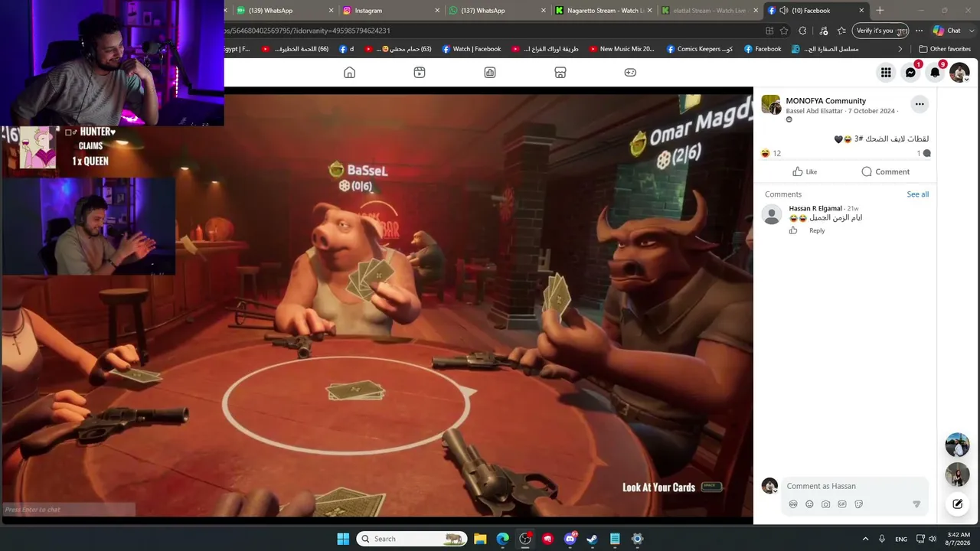Image resolution: width=980 pixels, height=551 pixels.
Task: Show hidden system tray icons
Action: click(865, 539)
